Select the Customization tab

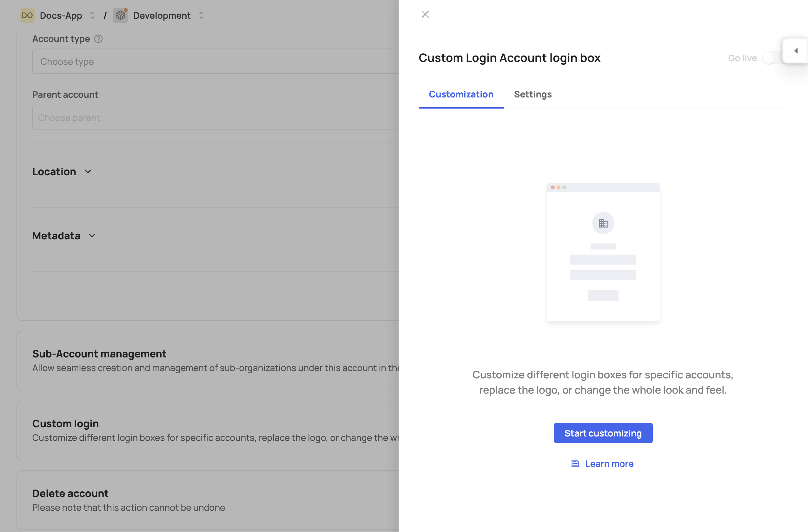point(461,94)
